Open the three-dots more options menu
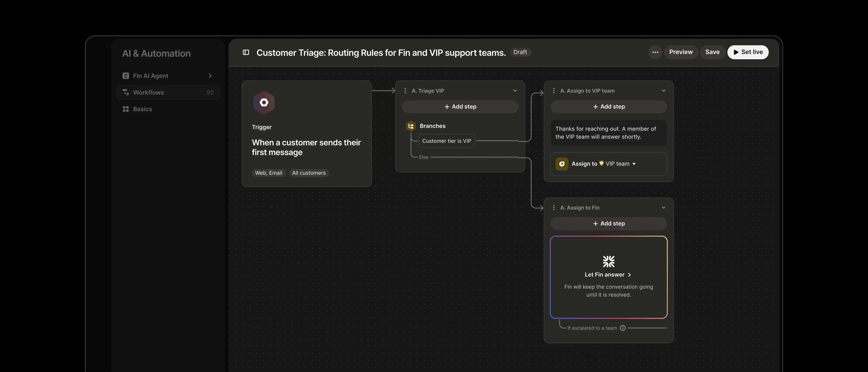The image size is (868, 372). pos(655,52)
